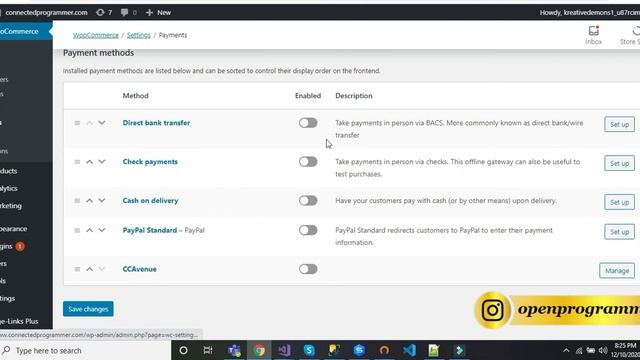Viewport: 640px width, 360px height.
Task: Move Cash on delivery down with arrow
Action: pyautogui.click(x=102, y=200)
